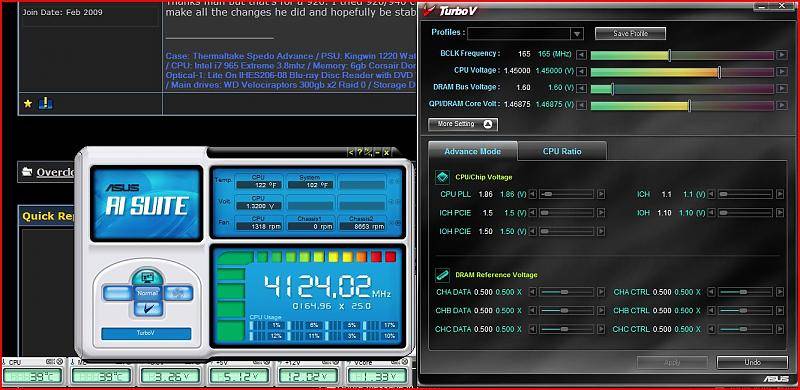The height and width of the screenshot is (390, 800).
Task: Close the +5V gadget with its X icon
Action: pyautogui.click(x=267, y=362)
